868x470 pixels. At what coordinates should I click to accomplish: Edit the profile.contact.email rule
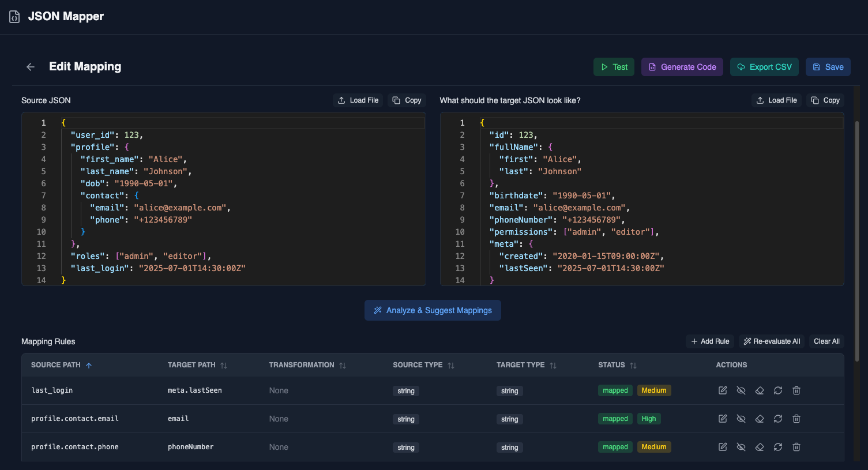click(723, 419)
